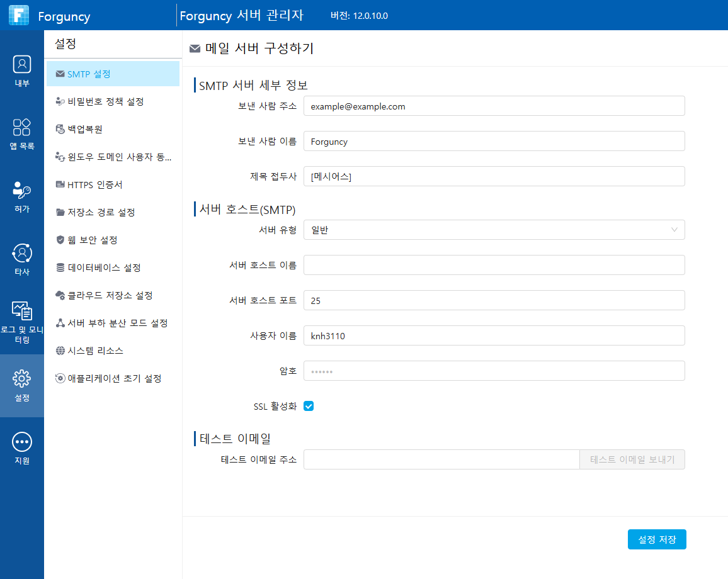This screenshot has height=579, width=728.
Task: Open the 내부 users section
Action: (x=22, y=71)
